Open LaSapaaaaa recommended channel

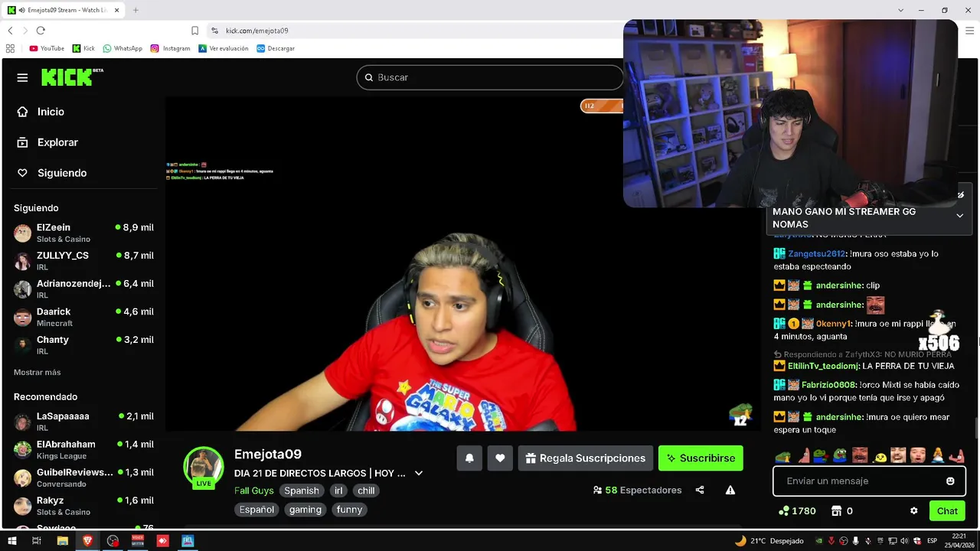[83, 422]
